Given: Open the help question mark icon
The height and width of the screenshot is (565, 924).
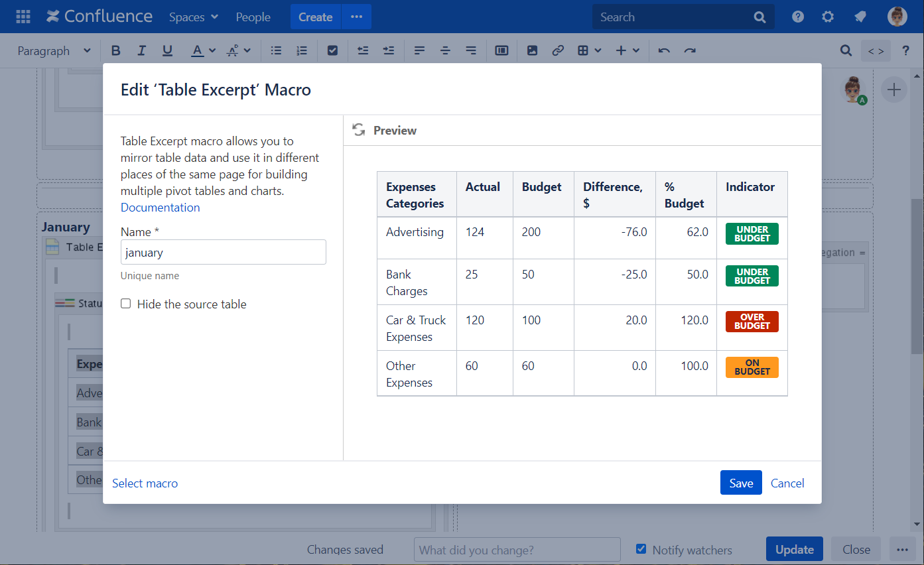Looking at the screenshot, I should [x=798, y=17].
